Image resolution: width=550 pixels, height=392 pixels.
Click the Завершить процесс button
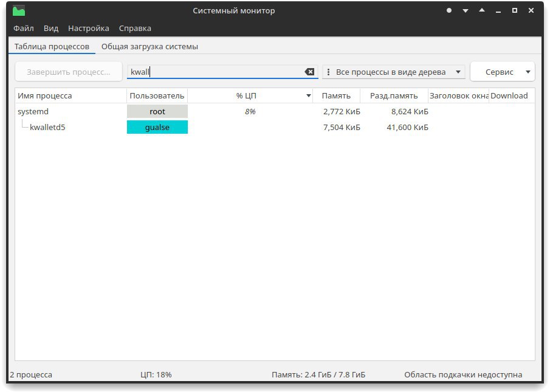pos(69,72)
